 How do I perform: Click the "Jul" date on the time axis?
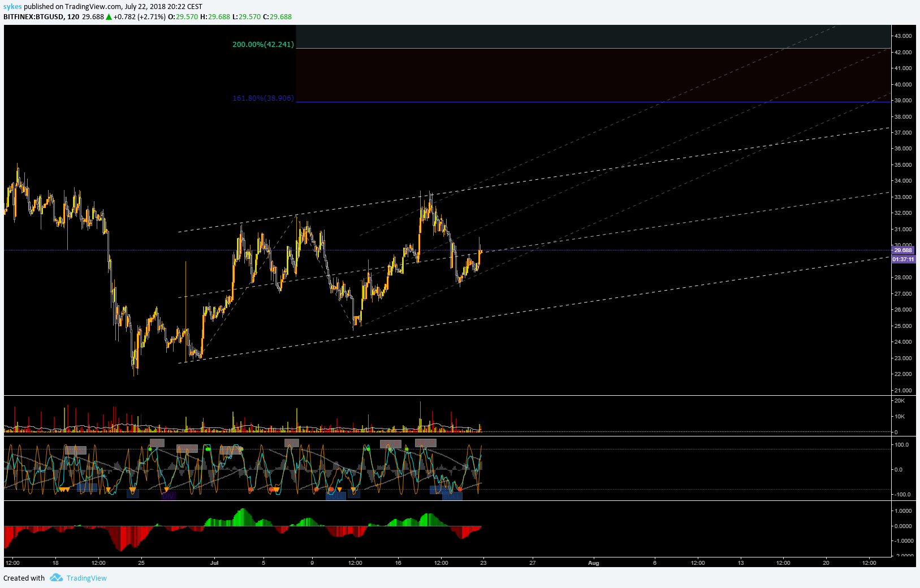[x=214, y=563]
